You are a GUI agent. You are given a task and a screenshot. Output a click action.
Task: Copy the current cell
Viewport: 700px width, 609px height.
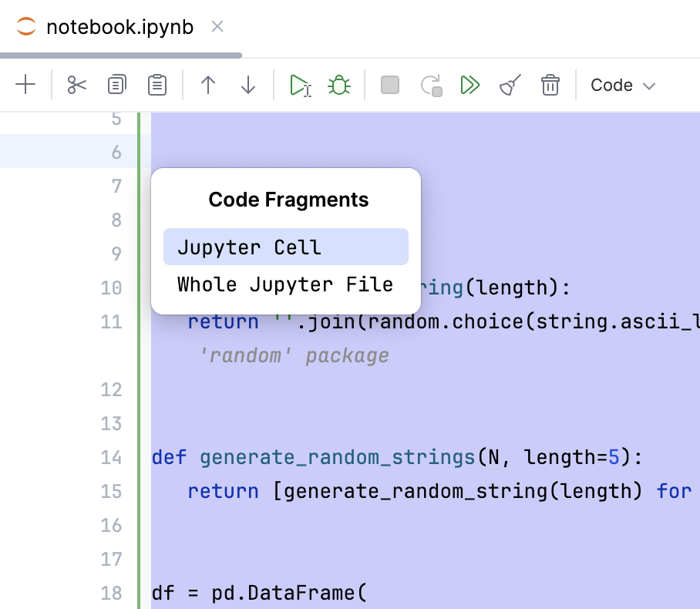tap(116, 85)
